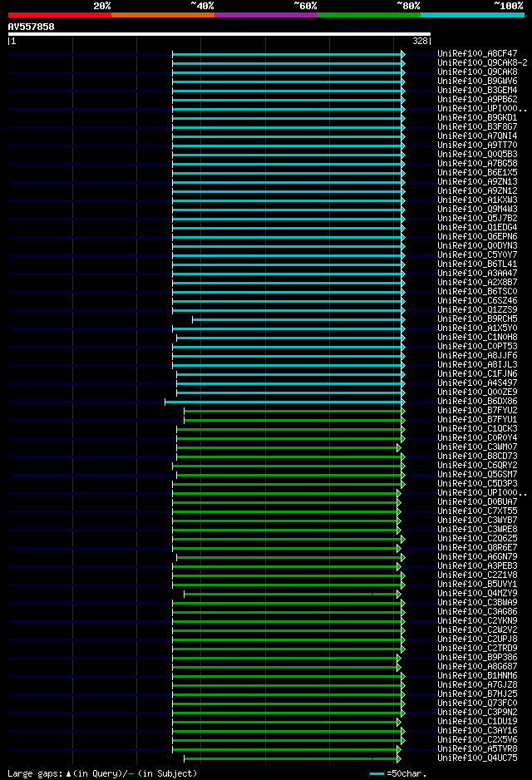
Task: Open the UniRef100_C2Q625 label
Action: (477, 539)
